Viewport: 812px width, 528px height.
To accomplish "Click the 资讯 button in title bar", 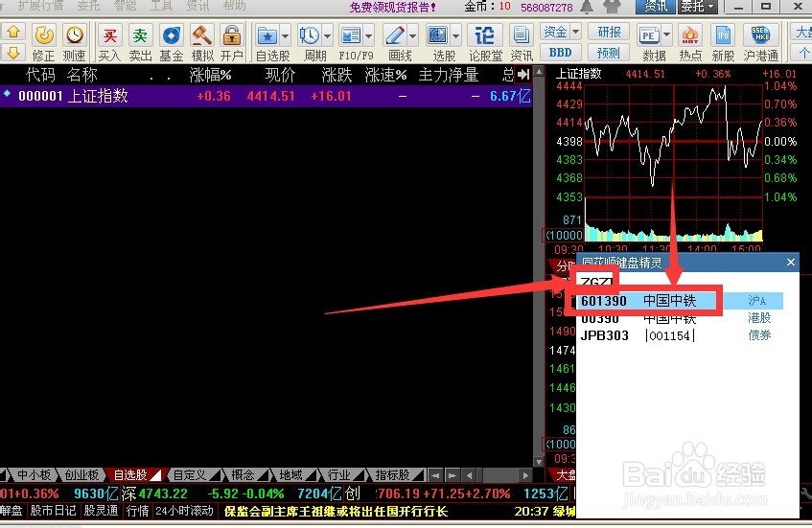I will click(656, 7).
